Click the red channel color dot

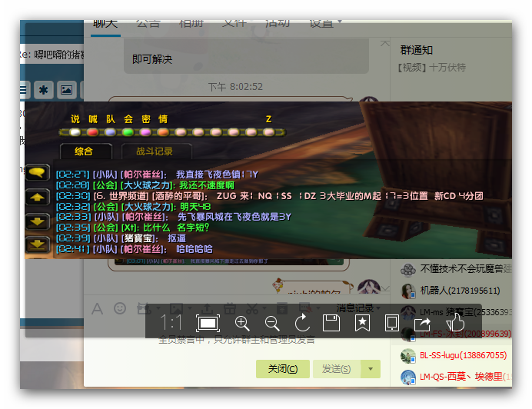coord(92,132)
